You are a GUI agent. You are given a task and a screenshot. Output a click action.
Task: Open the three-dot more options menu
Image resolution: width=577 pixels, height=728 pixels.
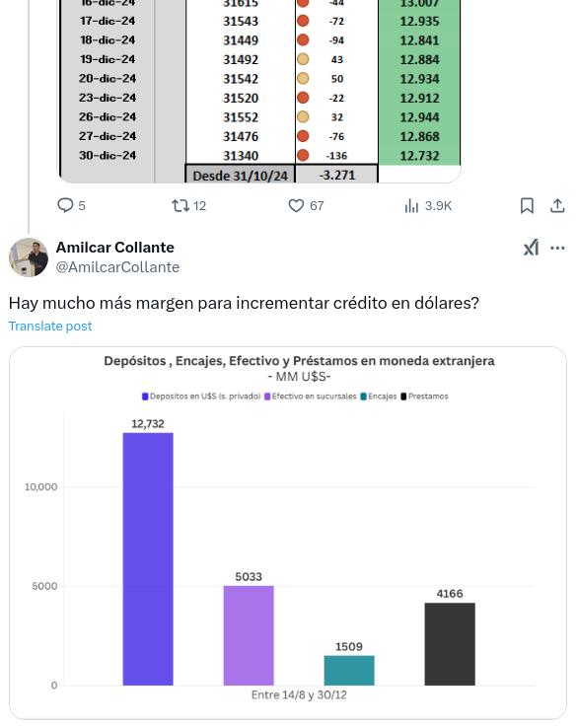[557, 248]
